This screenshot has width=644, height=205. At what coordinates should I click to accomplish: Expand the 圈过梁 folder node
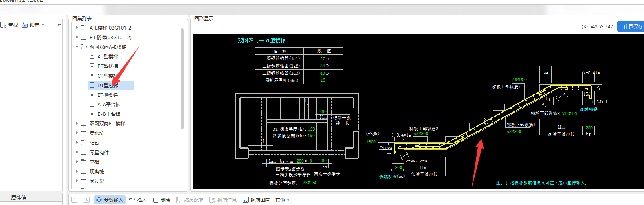tap(77, 181)
